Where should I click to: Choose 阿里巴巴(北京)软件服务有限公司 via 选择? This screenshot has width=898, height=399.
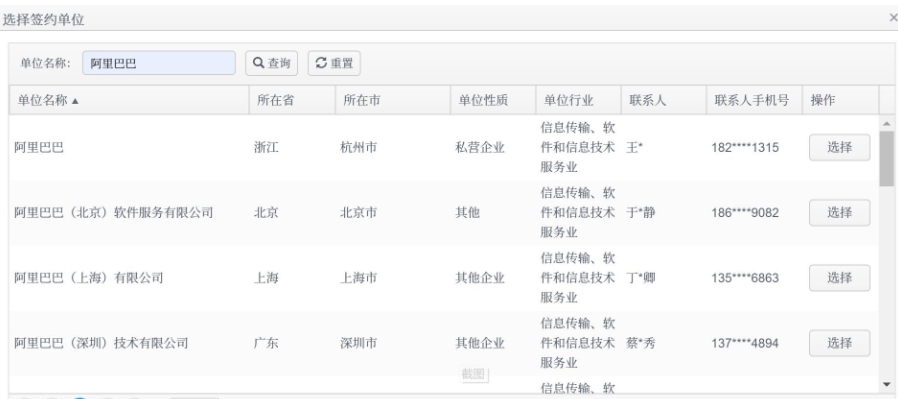(x=839, y=213)
